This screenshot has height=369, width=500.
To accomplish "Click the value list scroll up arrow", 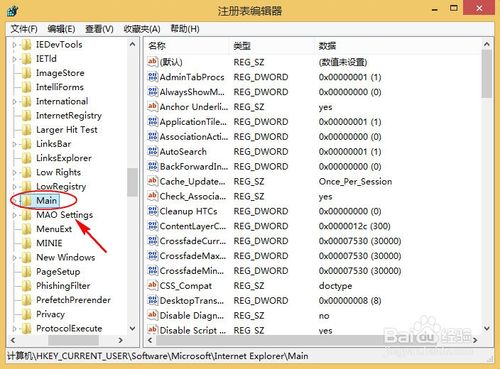I will pyautogui.click(x=487, y=44).
